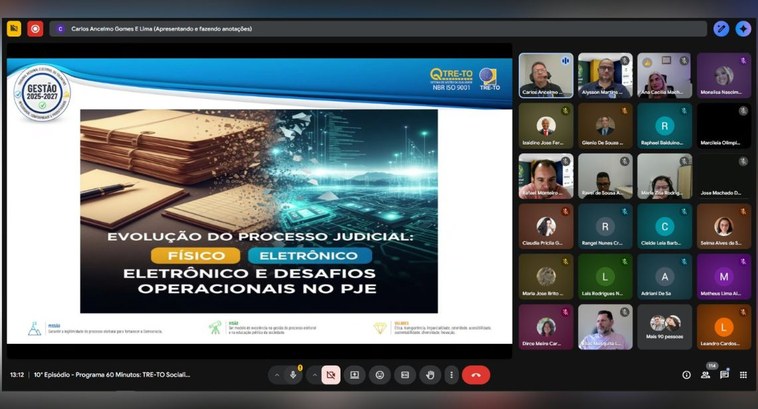Image resolution: width=758 pixels, height=409 pixels.
Task: Click muted mic icon on Dirce Meira tile
Action: click(565, 312)
